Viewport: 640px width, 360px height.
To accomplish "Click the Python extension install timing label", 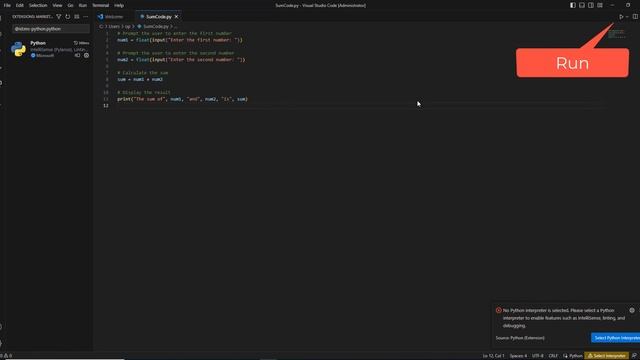I will pyautogui.click(x=82, y=43).
